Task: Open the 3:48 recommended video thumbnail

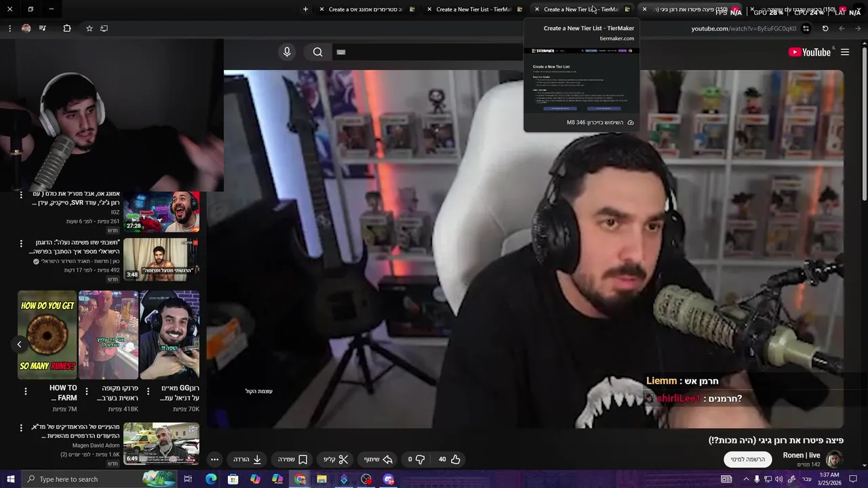Action: (161, 260)
